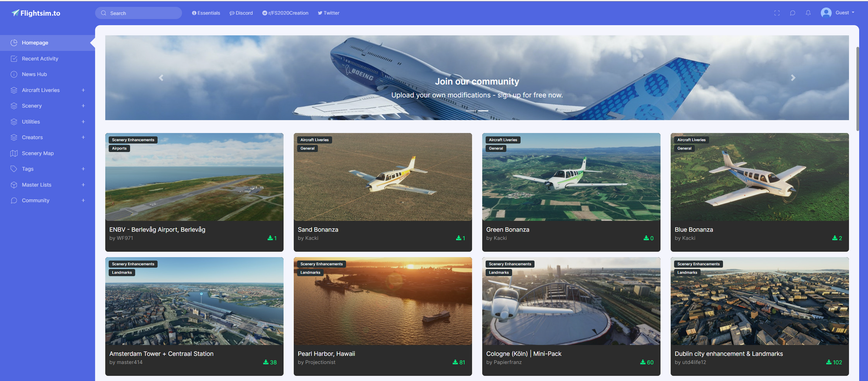Click download icon on Dublin city card

point(829,362)
